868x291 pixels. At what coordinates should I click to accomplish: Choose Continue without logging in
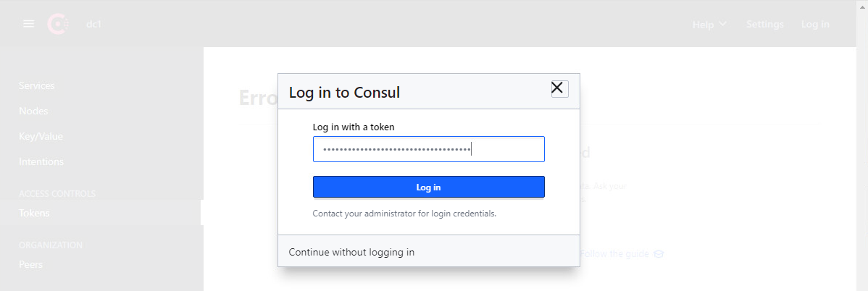[x=351, y=252]
